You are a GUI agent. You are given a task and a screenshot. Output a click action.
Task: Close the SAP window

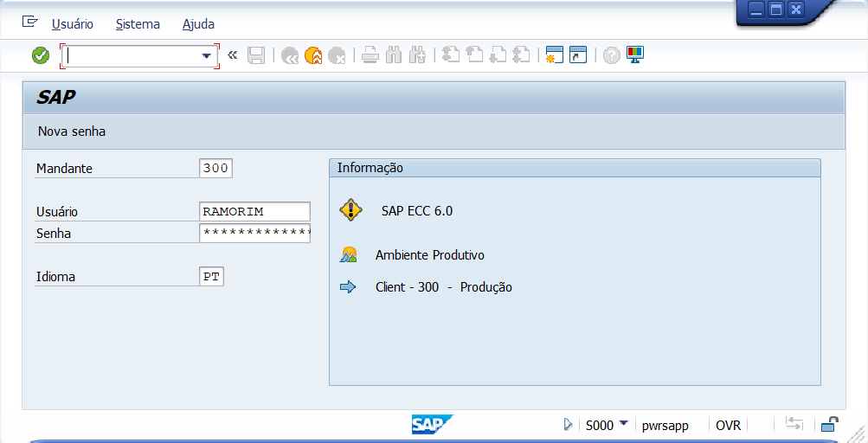[796, 10]
